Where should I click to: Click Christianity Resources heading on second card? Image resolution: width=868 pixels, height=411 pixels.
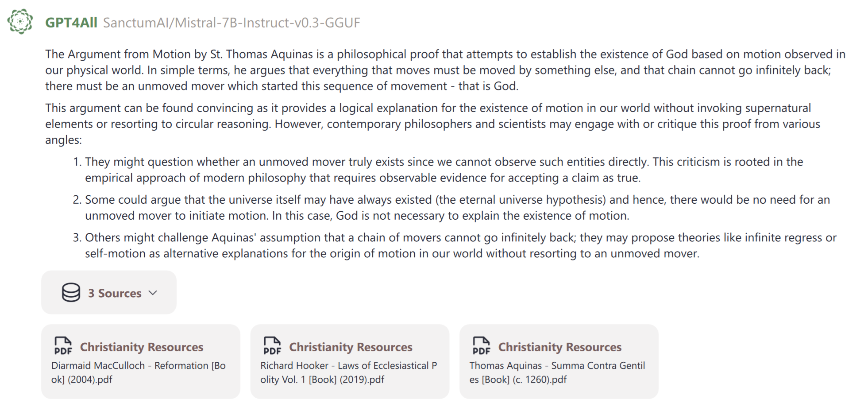(351, 347)
